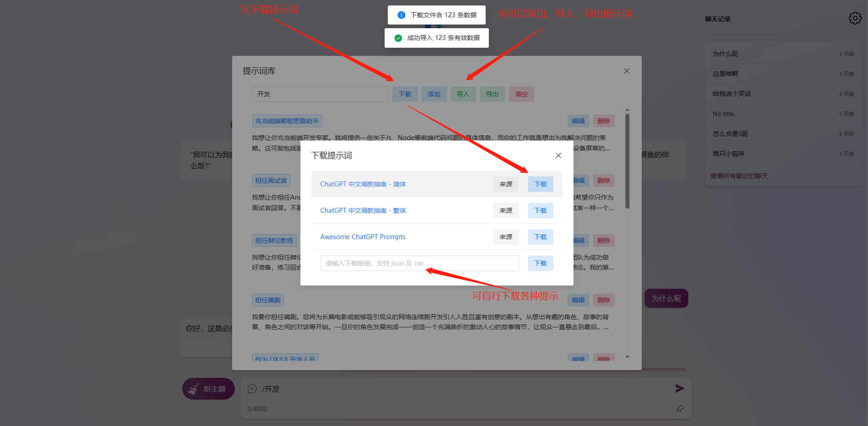Open the ChatGPT 中文调教指南 - 简体 link
Screen dimensions: 868x426
[x=363, y=184]
